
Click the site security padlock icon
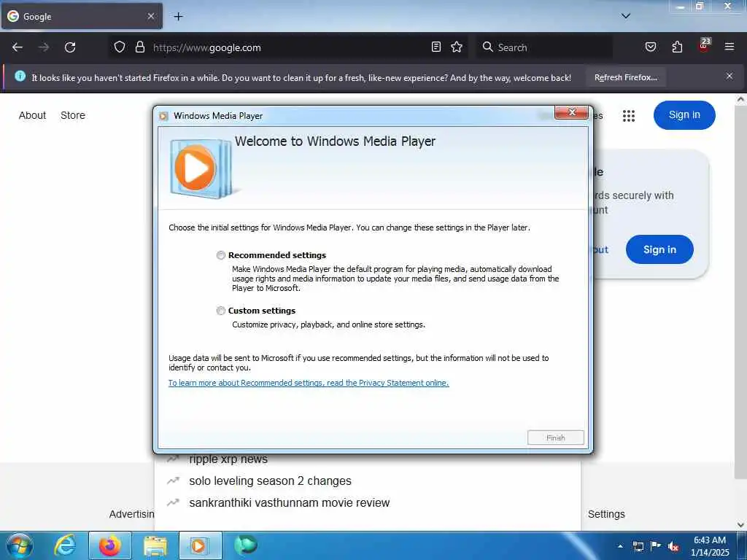coord(139,47)
